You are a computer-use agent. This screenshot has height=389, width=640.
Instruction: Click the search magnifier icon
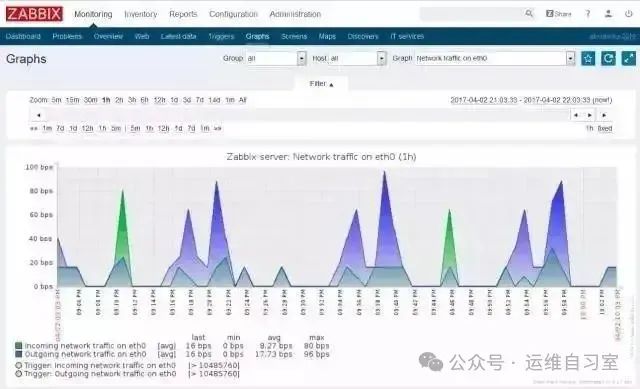tap(529, 13)
